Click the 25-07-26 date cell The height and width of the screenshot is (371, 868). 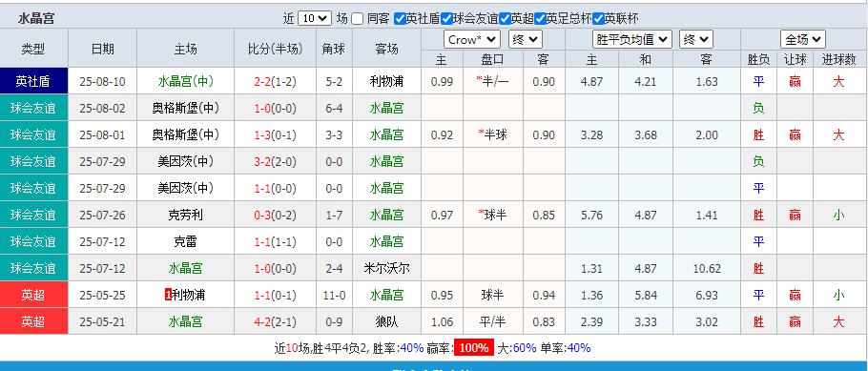click(102, 215)
